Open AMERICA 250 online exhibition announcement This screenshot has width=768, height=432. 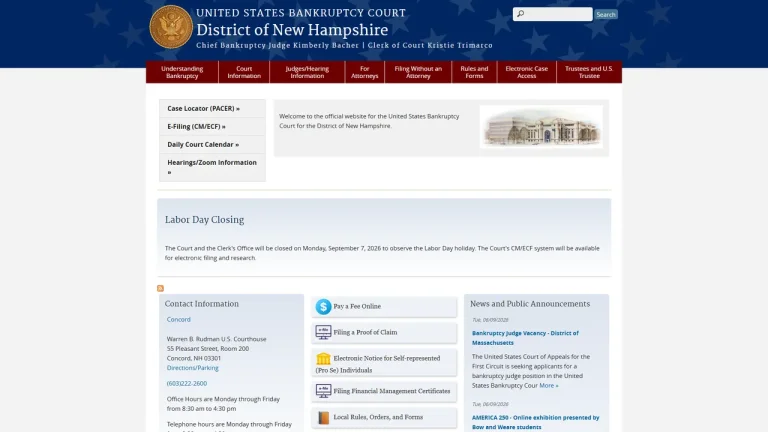[x=535, y=422]
